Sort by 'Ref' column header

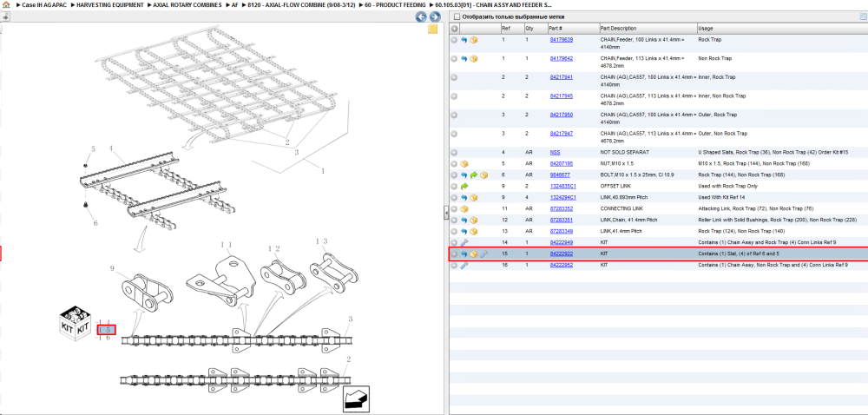(x=511, y=29)
